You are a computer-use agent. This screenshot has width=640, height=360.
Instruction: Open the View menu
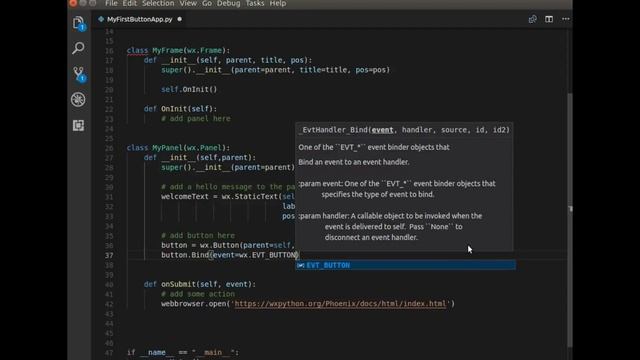(188, 3)
